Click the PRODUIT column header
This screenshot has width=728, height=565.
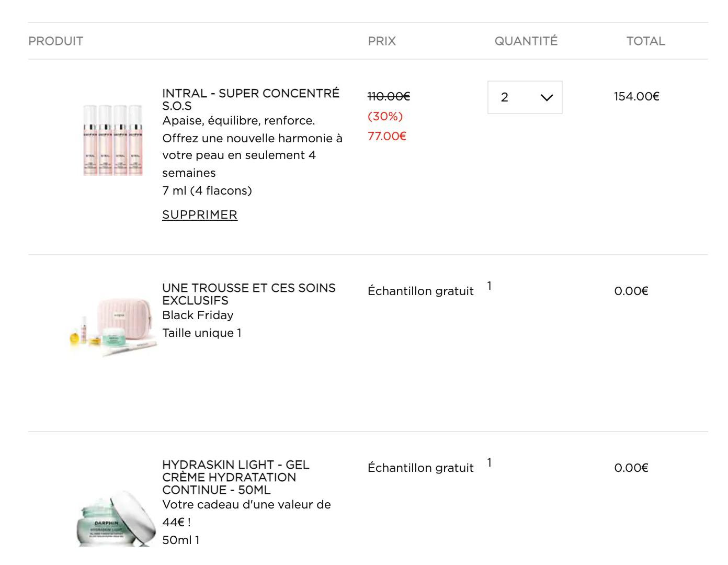click(x=55, y=41)
